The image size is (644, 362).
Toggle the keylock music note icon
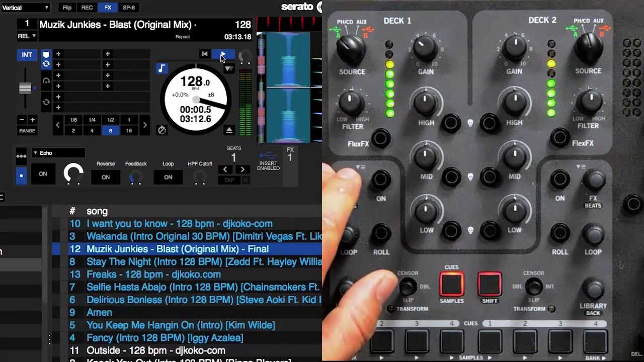(162, 68)
